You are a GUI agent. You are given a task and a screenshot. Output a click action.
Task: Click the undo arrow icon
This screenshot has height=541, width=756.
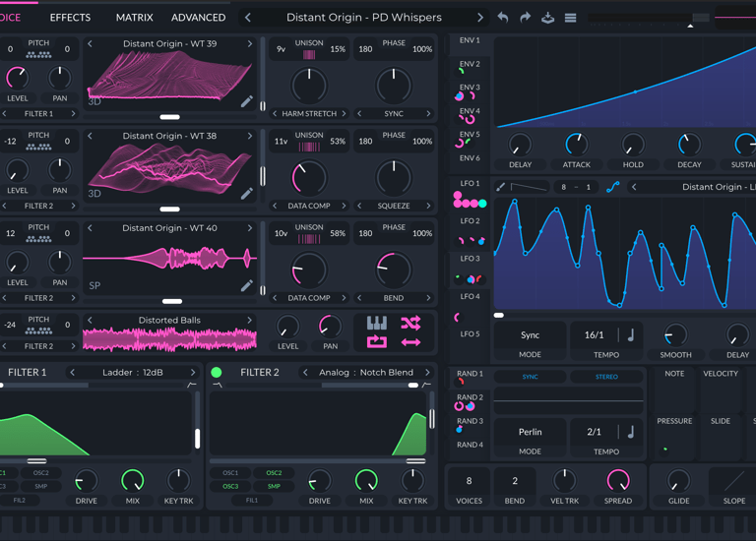[x=503, y=18]
